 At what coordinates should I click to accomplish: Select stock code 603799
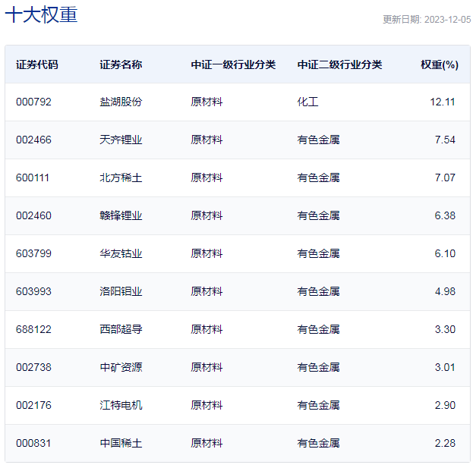pyautogui.click(x=33, y=253)
